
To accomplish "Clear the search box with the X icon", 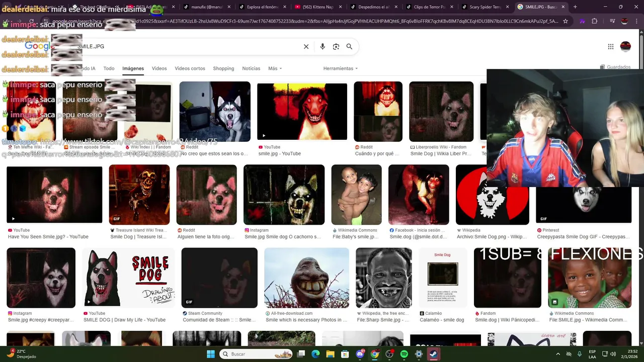I will pos(306,46).
